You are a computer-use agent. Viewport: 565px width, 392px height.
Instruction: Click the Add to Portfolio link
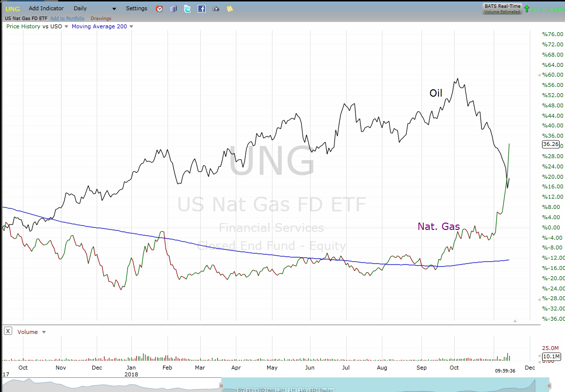67,19
